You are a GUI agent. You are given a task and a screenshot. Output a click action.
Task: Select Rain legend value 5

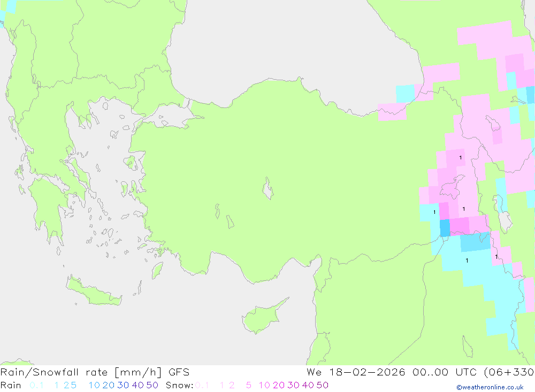pos(73,385)
